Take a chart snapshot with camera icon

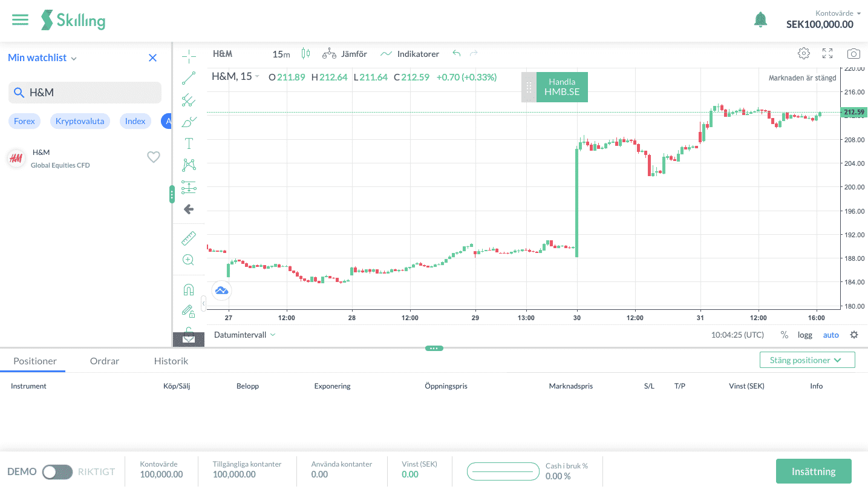point(853,53)
